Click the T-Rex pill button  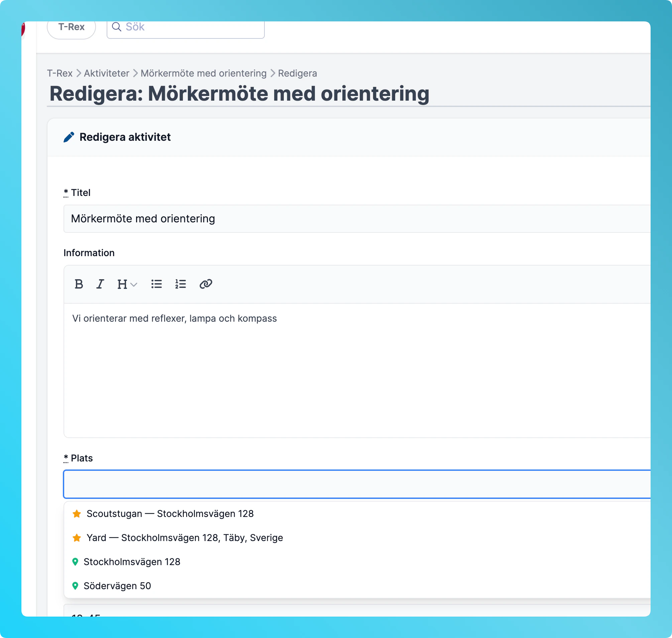(x=72, y=27)
